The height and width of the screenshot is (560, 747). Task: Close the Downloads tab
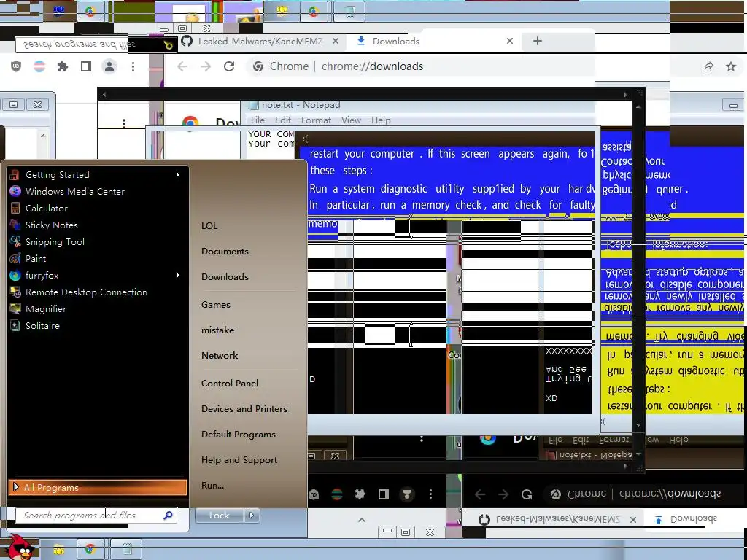(510, 41)
